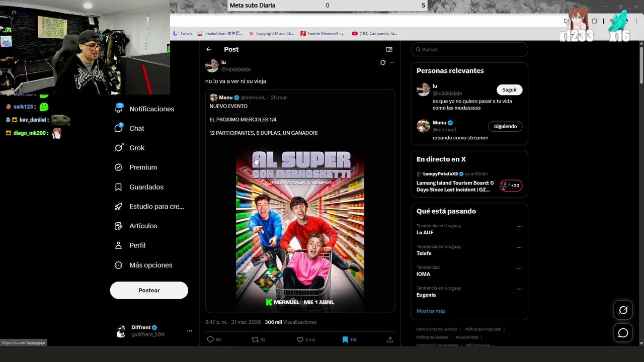Open the IOMA trending topic
Image resolution: width=644 pixels, height=362 pixels.
[x=423, y=274]
